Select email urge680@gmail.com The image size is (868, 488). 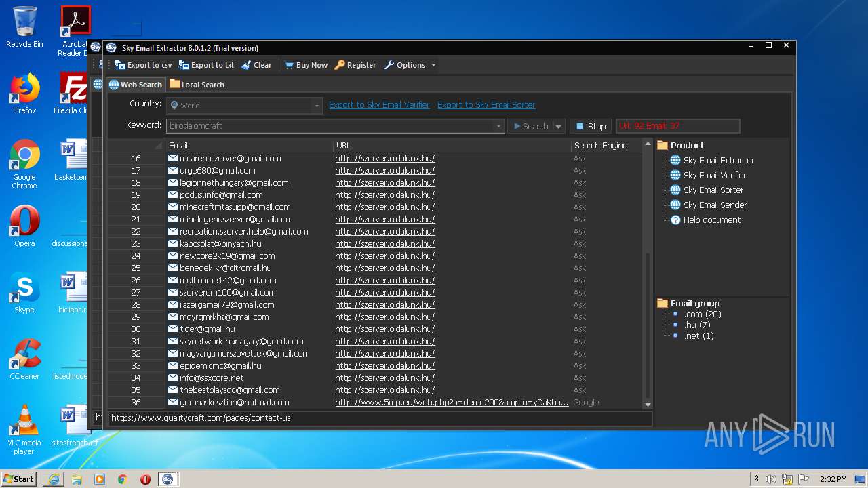[217, 171]
